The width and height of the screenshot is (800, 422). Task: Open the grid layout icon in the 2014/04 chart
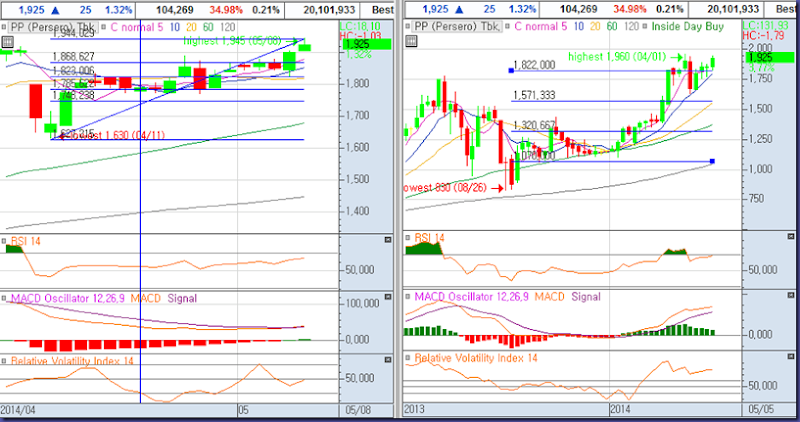(7, 42)
